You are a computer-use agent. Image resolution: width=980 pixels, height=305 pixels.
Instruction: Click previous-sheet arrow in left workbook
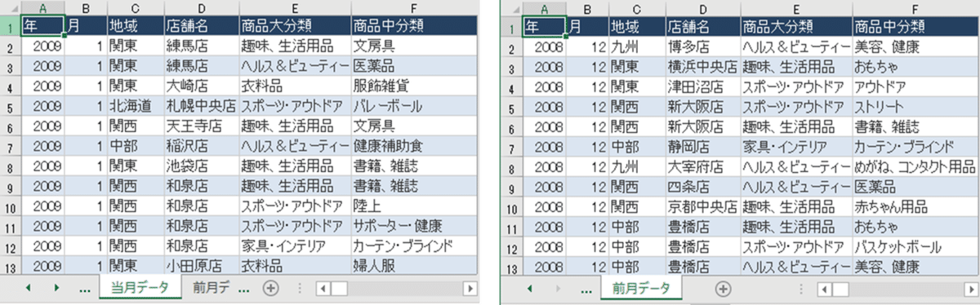pyautogui.click(x=28, y=288)
